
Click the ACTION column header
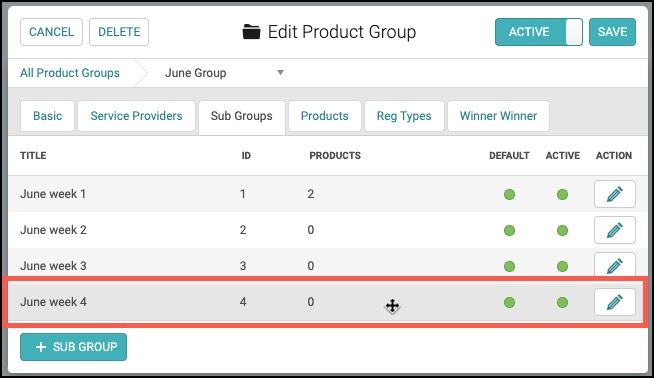[x=614, y=156]
